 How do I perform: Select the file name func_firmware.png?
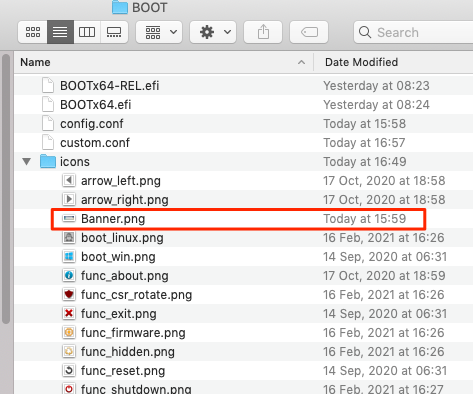pos(133,333)
